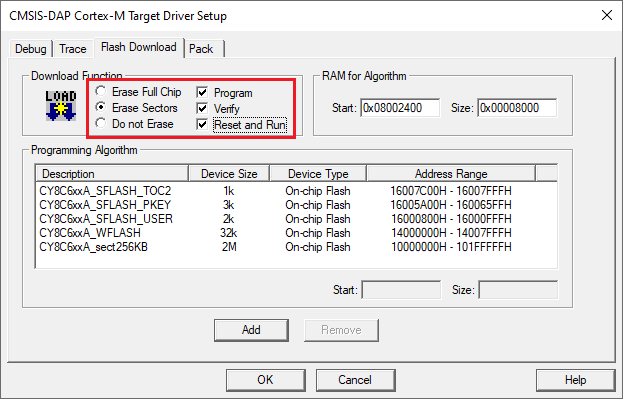
Task: Open Help for this dialog
Action: [575, 380]
